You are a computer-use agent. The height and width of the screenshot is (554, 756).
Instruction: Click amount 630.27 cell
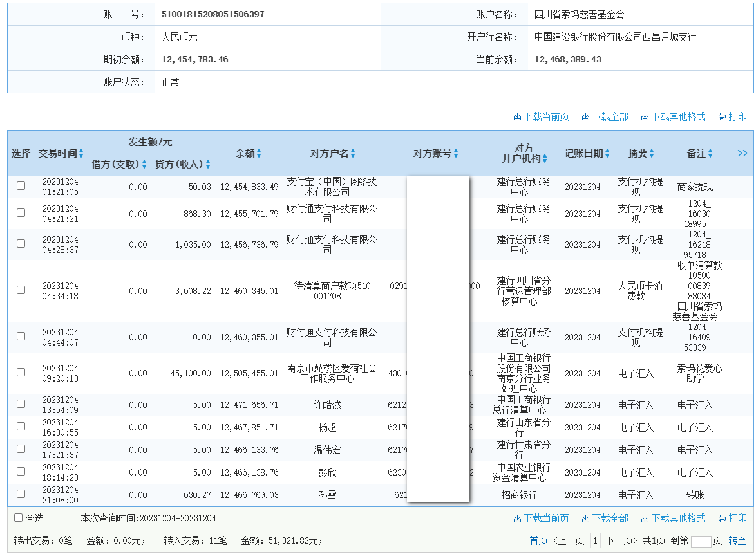point(197,495)
